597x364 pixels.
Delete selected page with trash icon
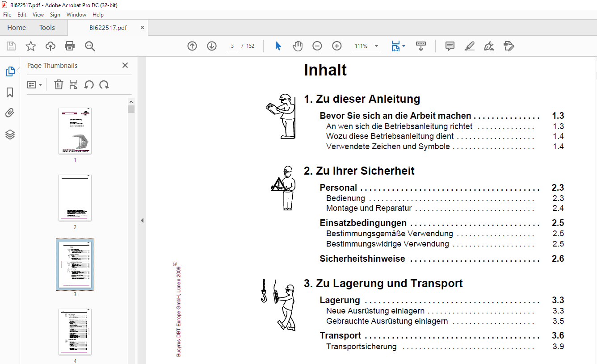point(59,84)
